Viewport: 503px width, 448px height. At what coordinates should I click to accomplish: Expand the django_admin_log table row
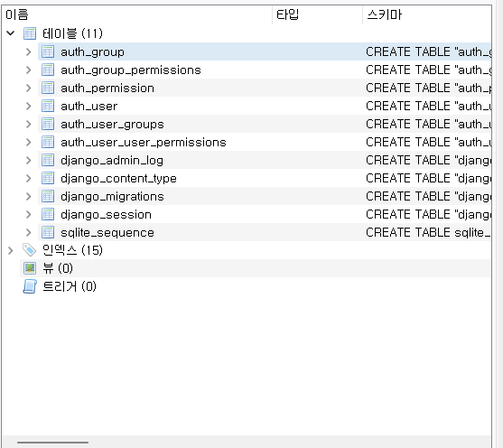coord(29,160)
